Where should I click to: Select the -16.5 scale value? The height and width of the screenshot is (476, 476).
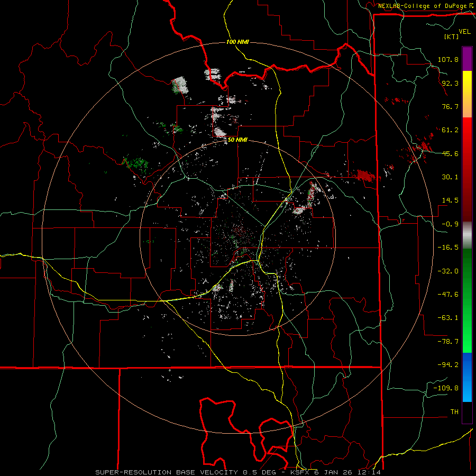click(448, 248)
